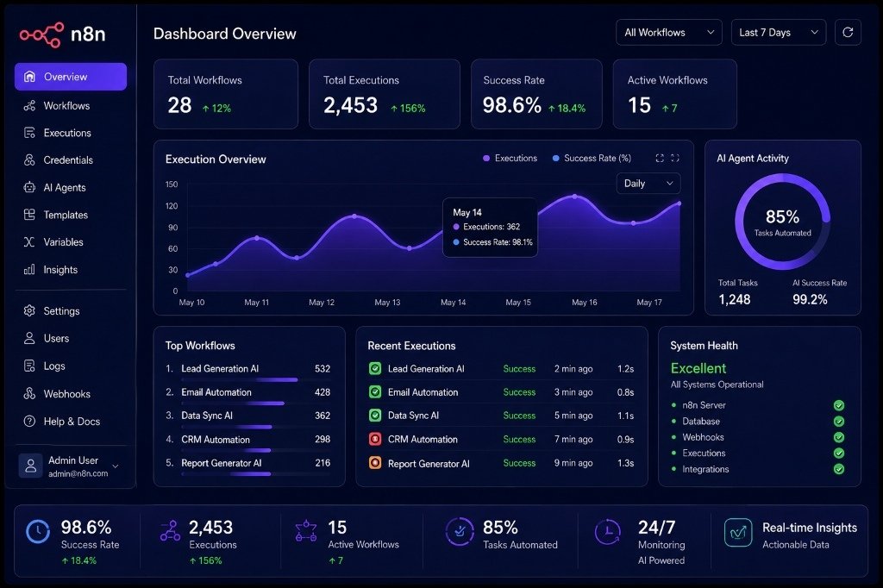
Task: Click the Workflows sidebar icon
Action: pyautogui.click(x=29, y=106)
